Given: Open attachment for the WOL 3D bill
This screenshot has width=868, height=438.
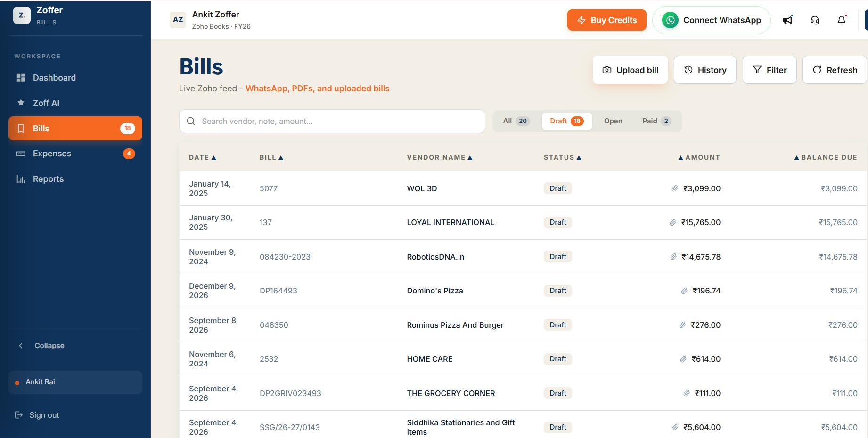Looking at the screenshot, I should click(675, 188).
